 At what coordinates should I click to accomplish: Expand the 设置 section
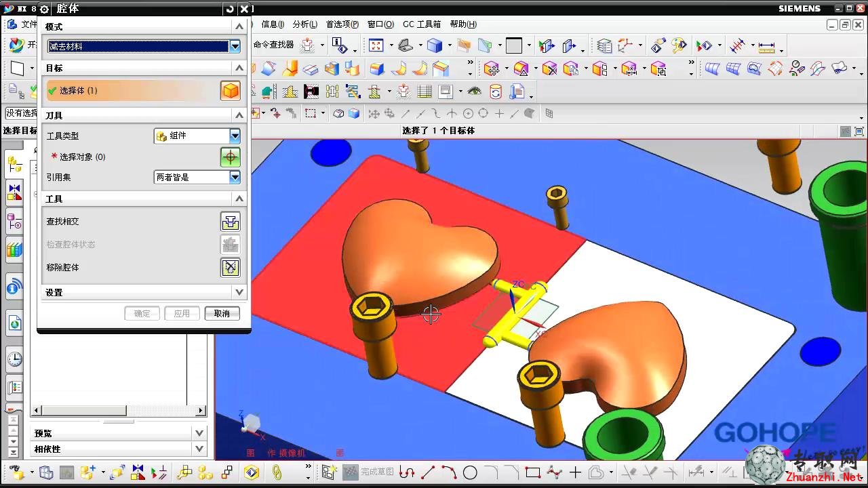[x=239, y=292]
